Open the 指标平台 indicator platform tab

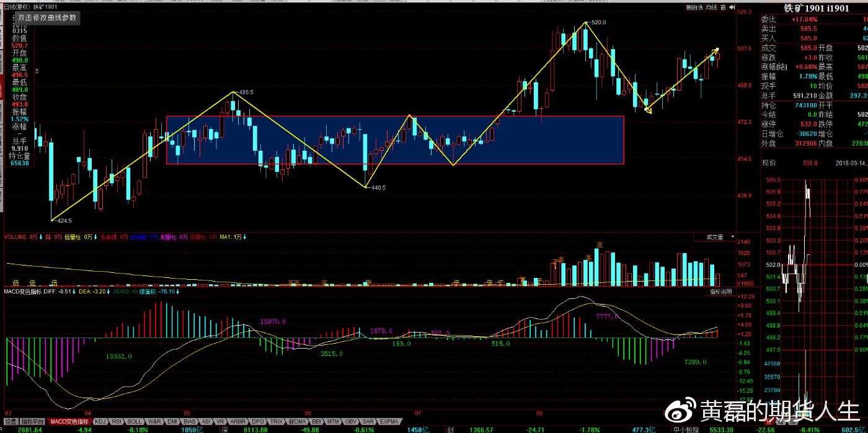(33, 422)
